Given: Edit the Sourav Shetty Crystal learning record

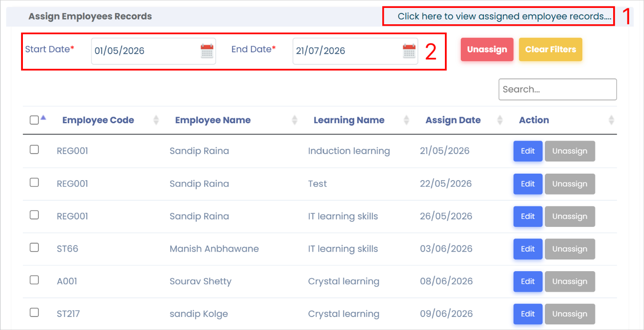Looking at the screenshot, I should coord(528,281).
